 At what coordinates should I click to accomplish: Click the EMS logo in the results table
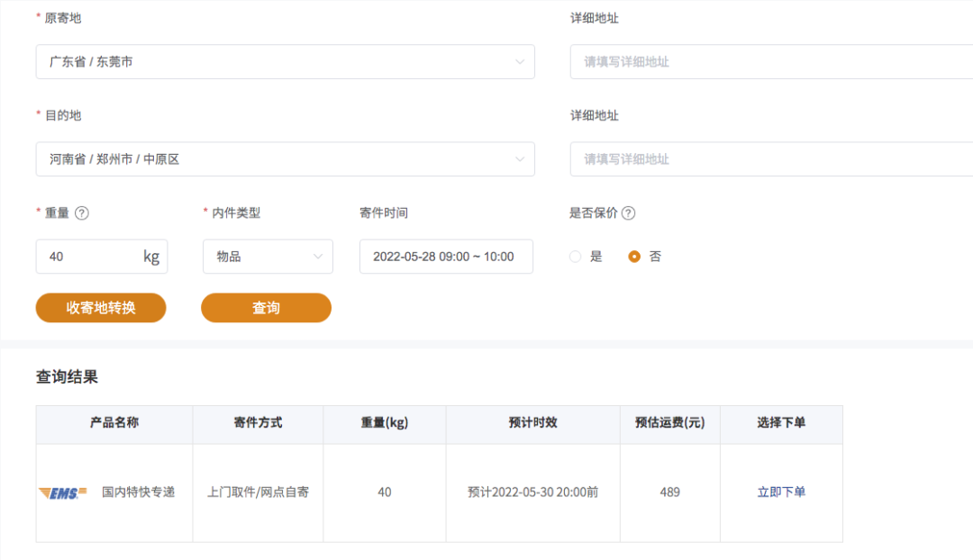point(63,492)
